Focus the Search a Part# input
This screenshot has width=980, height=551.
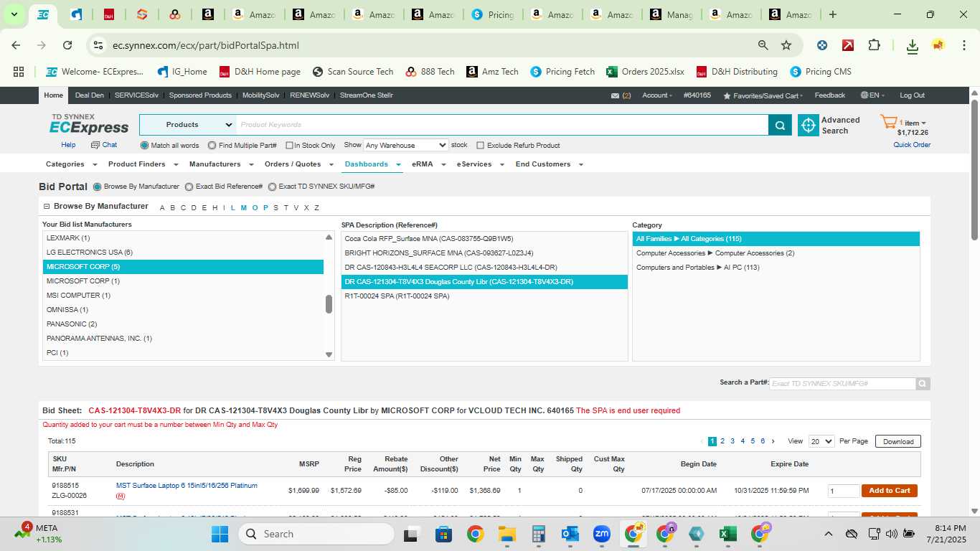click(842, 384)
